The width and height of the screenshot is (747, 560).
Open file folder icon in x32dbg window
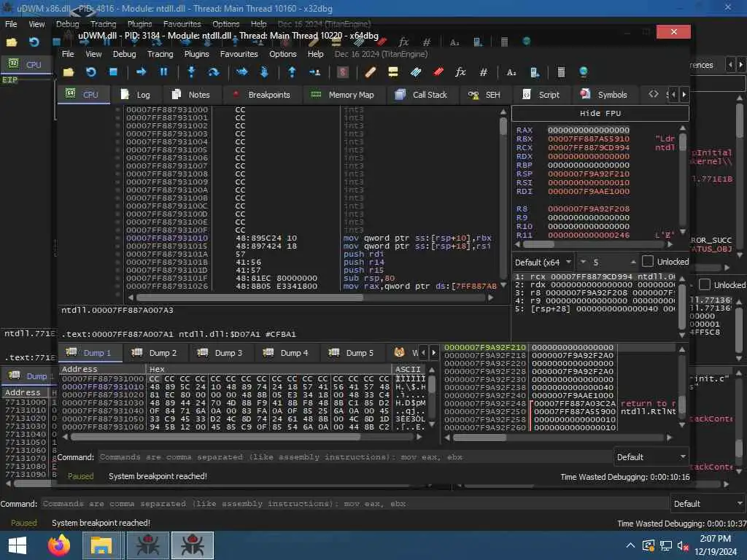coord(12,42)
